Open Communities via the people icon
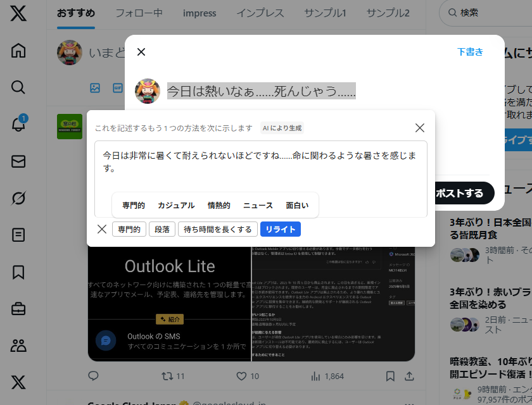Image resolution: width=532 pixels, height=405 pixels. point(18,346)
